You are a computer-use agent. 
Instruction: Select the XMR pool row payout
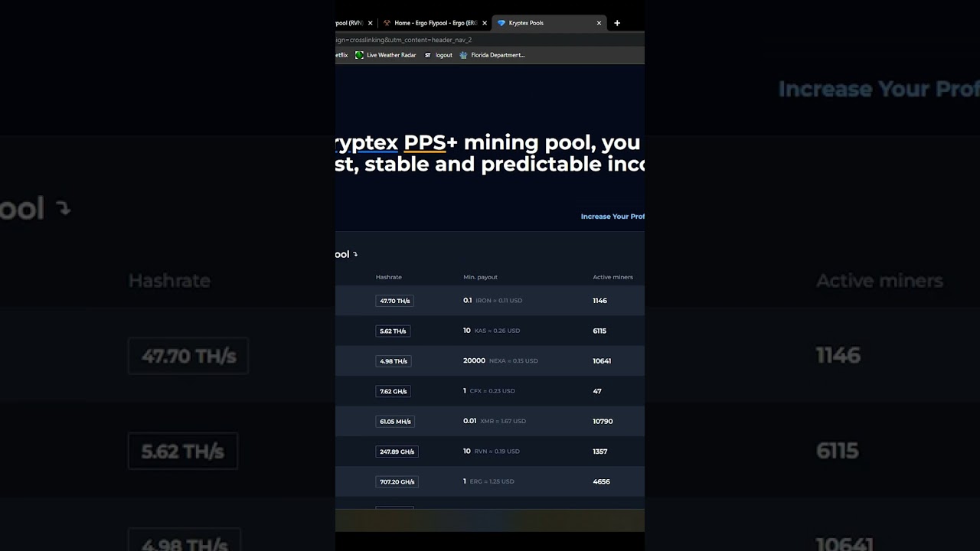[x=494, y=421]
